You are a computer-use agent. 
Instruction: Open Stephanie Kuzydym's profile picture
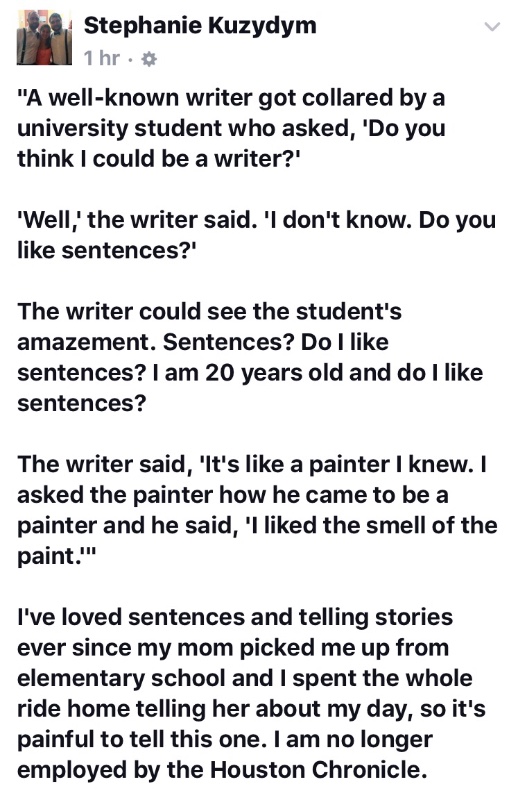[44, 38]
